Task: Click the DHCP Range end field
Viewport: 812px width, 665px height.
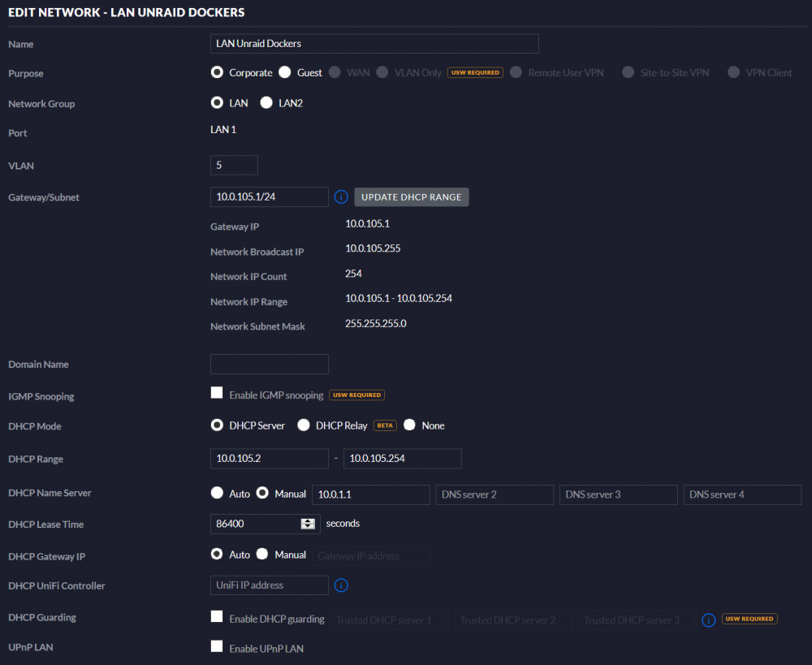Action: click(x=403, y=458)
